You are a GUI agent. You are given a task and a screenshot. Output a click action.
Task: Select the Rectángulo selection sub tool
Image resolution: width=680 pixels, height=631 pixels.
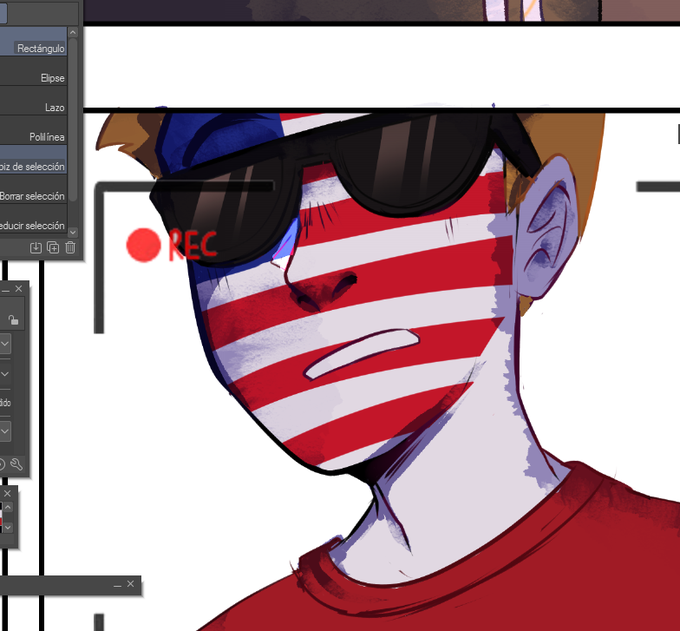coord(33,41)
